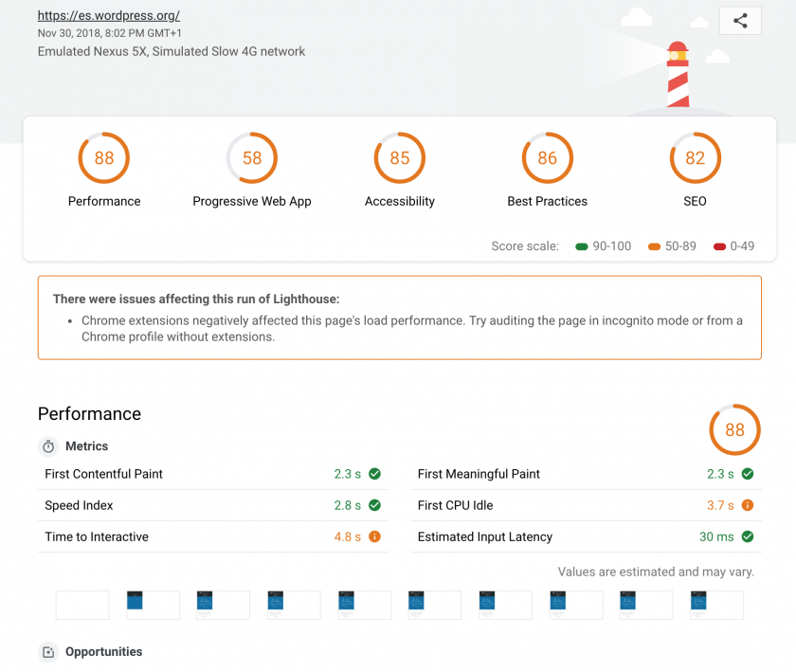Image resolution: width=796 pixels, height=672 pixels.
Task: Open the Best Practices score gauge
Action: coord(548,158)
